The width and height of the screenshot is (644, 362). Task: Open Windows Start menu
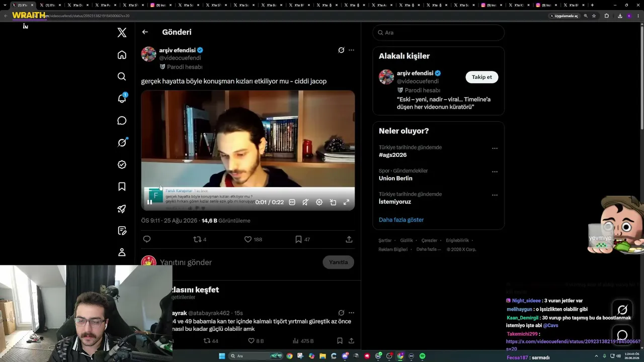pyautogui.click(x=222, y=356)
